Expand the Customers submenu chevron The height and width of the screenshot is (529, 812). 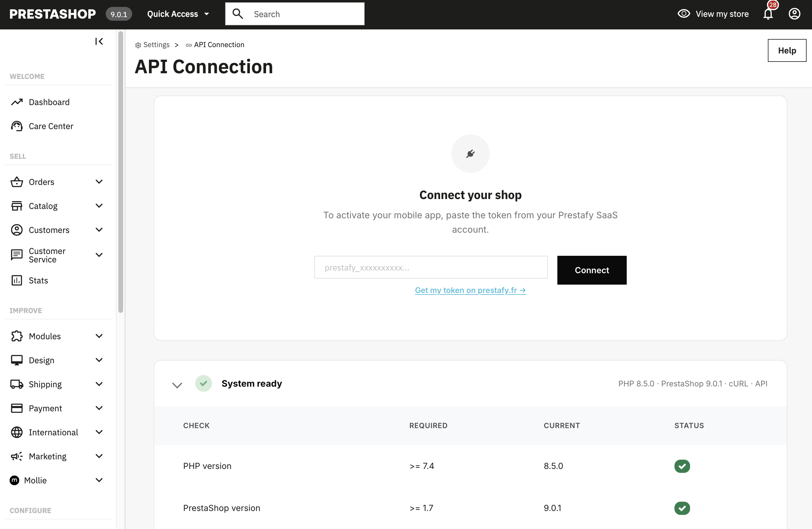(x=99, y=230)
